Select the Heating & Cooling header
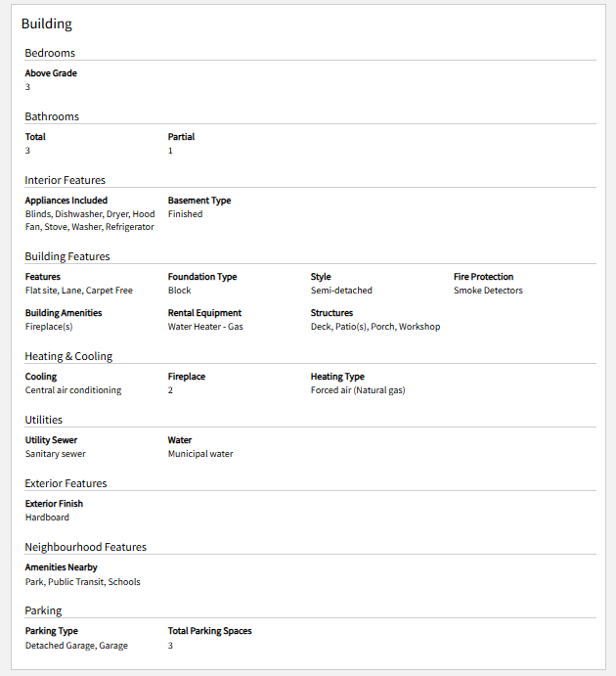The height and width of the screenshot is (676, 616). pyautogui.click(x=68, y=356)
